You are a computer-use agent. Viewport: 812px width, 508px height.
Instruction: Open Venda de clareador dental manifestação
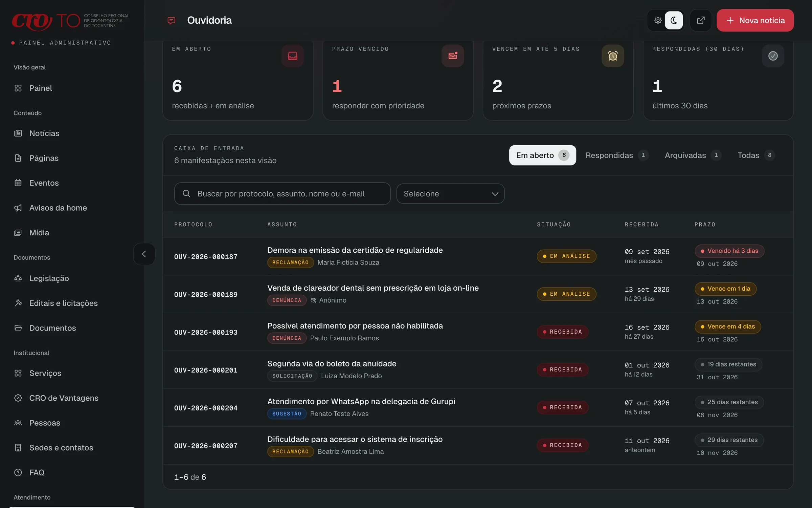tap(373, 288)
